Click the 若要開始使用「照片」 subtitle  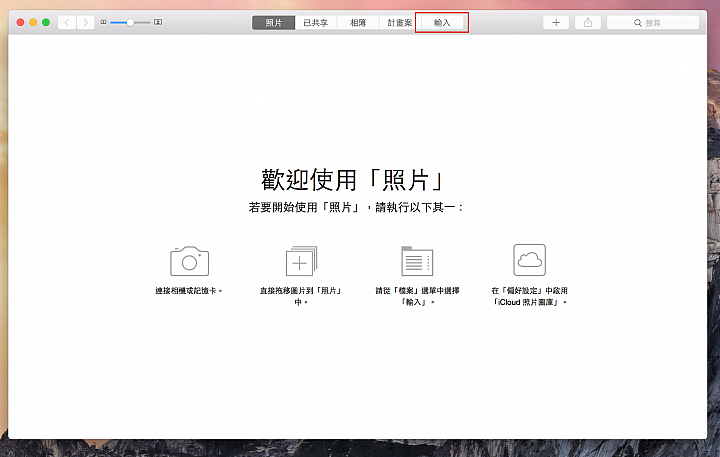point(356,208)
